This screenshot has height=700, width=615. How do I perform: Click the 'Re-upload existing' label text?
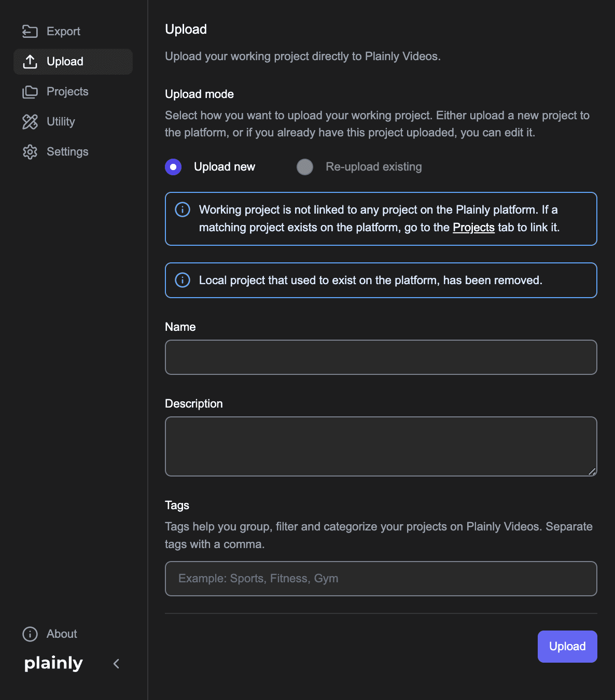point(373,167)
